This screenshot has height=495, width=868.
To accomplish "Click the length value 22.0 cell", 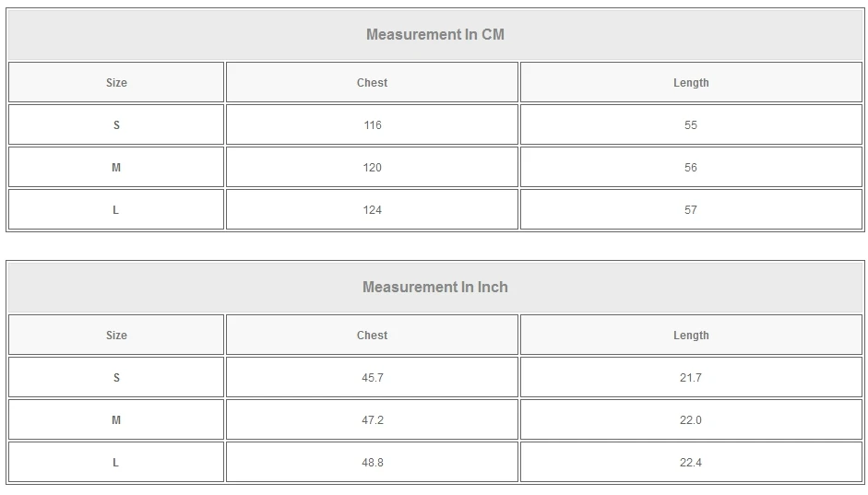I will click(691, 420).
